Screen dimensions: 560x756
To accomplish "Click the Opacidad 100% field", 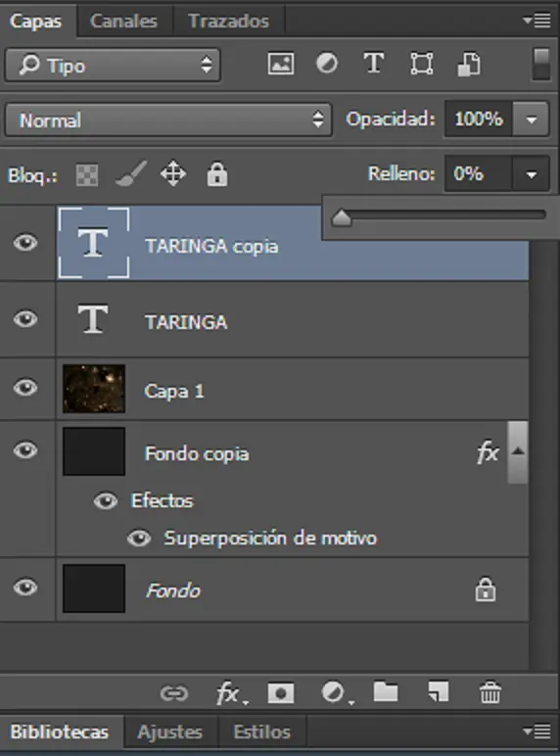I will coord(479,119).
